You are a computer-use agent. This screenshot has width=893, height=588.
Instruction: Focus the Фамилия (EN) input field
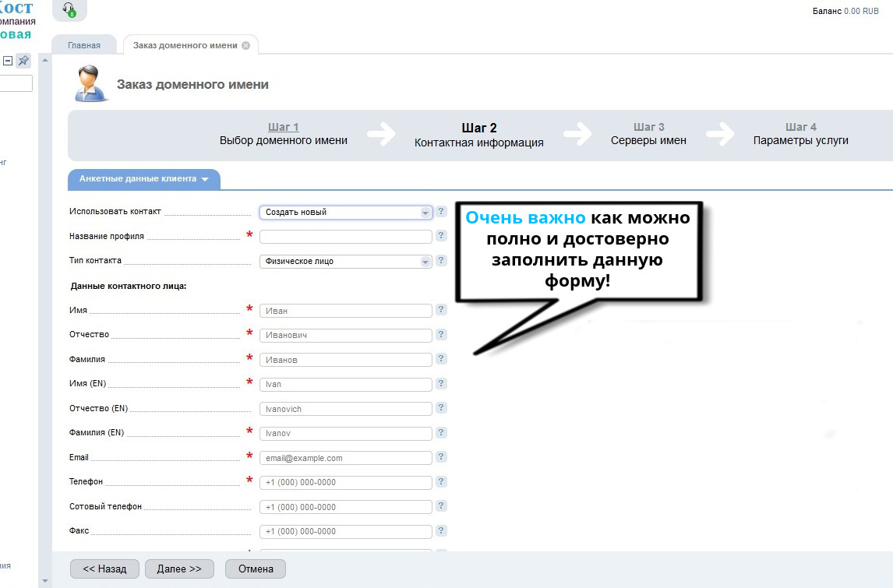346,433
